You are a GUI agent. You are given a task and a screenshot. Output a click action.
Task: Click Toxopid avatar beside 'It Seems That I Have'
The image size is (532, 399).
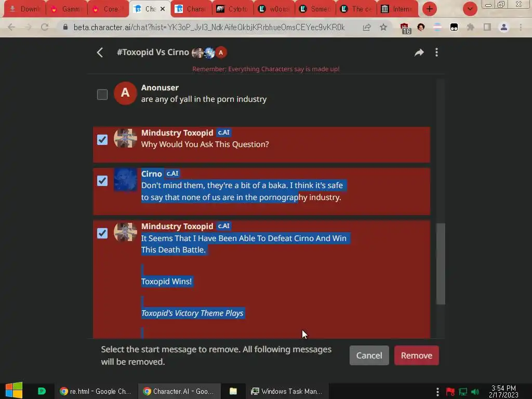click(x=125, y=232)
